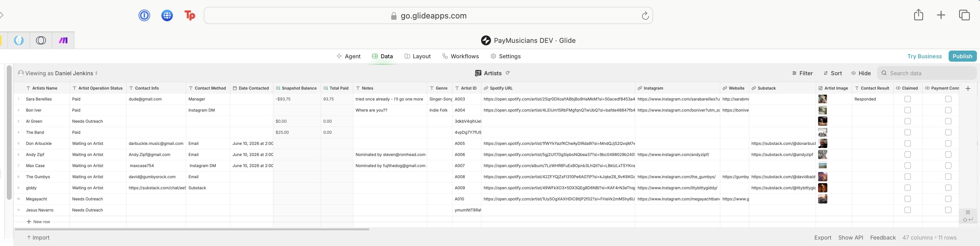Open the red Tp extension icon

point(190,16)
